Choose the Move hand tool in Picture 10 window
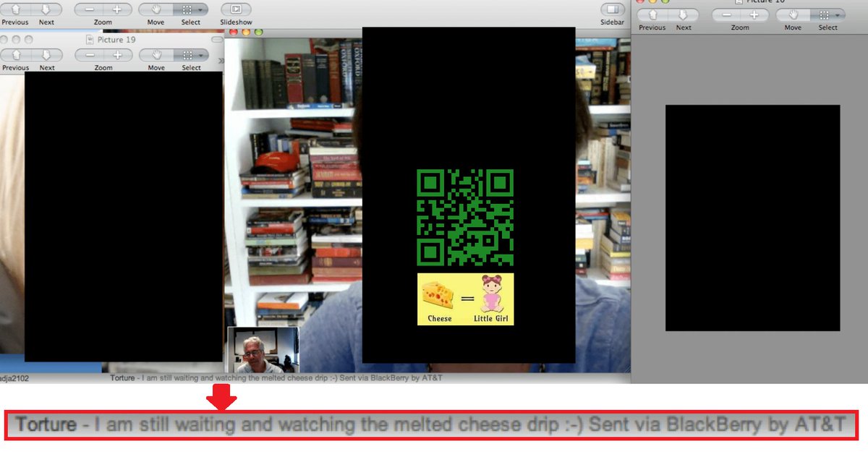868x470 pixels. (x=793, y=14)
